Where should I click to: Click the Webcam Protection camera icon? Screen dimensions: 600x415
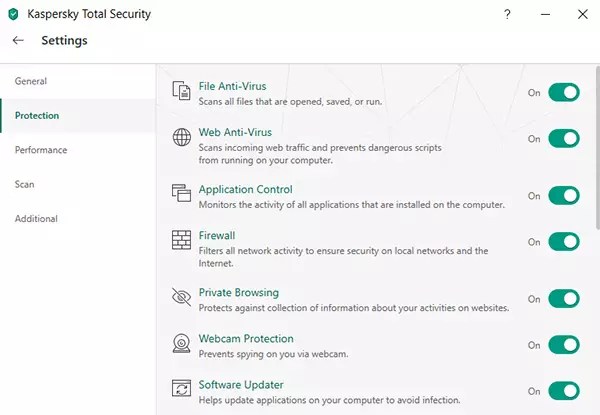[x=182, y=344]
